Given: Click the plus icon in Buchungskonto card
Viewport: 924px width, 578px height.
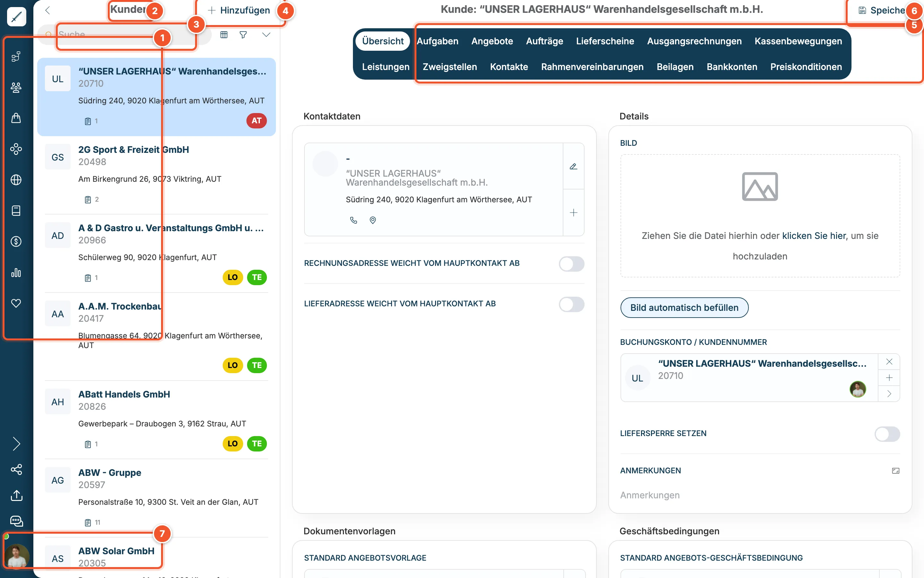Looking at the screenshot, I should tap(889, 378).
